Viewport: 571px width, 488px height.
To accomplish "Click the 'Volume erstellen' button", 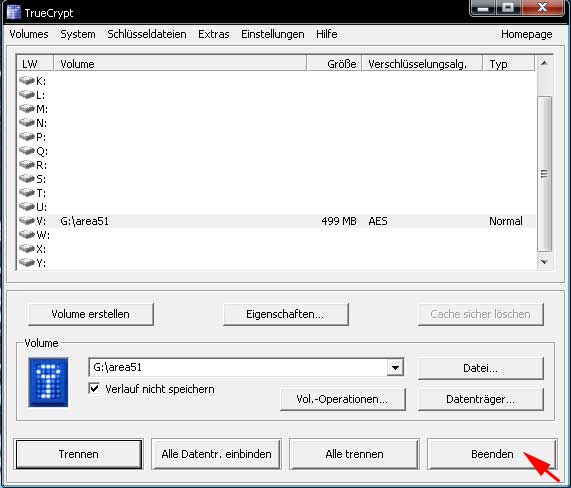I will [x=91, y=314].
